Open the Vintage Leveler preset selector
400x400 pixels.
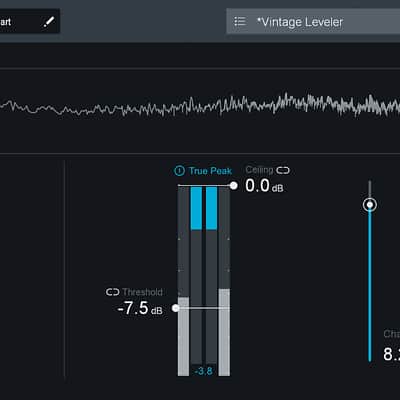313,22
